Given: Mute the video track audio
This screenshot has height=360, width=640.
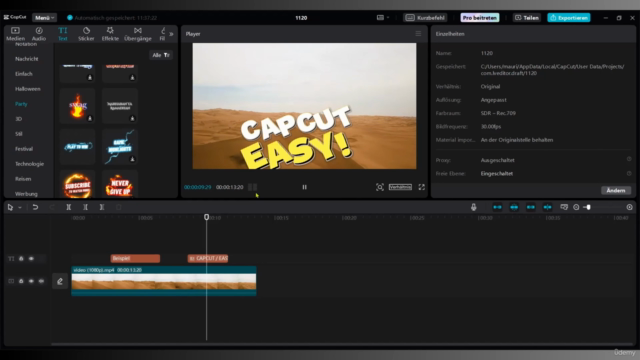Looking at the screenshot, I should pos(41,281).
